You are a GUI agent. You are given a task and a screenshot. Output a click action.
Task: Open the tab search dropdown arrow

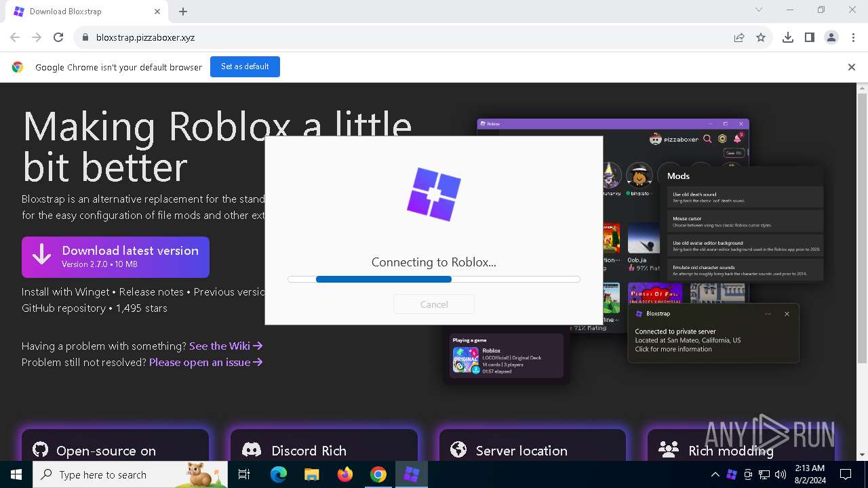[759, 9]
